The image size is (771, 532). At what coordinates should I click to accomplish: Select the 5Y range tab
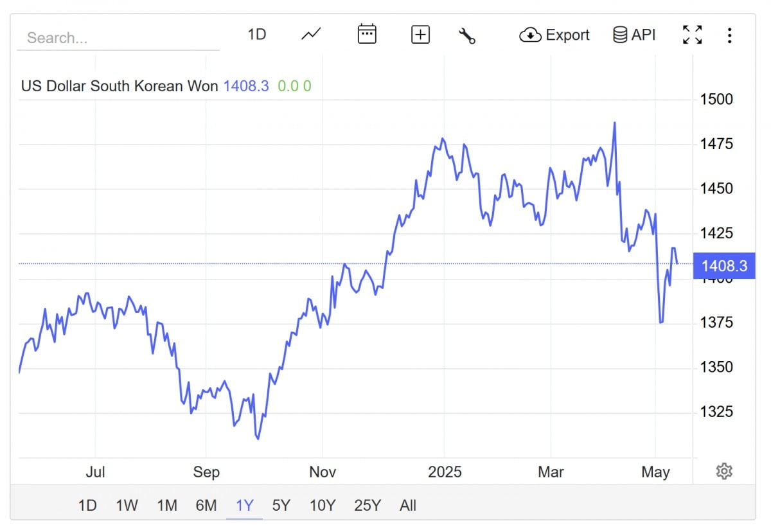click(x=281, y=506)
